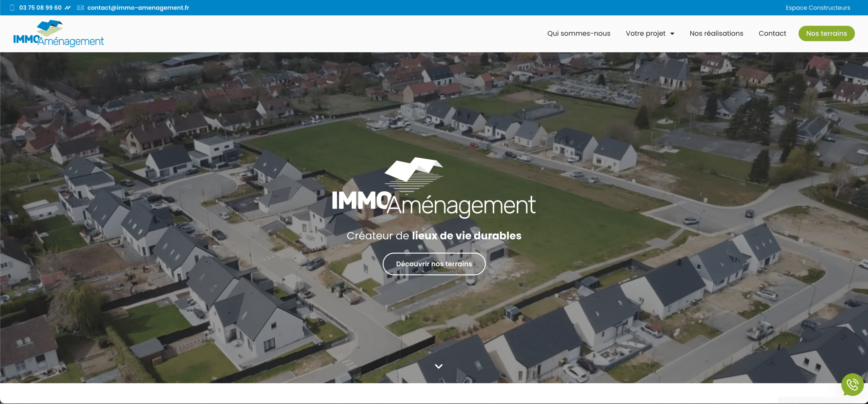The width and height of the screenshot is (868, 404).
Task: Click the Créateur de lieux de vie durables tagline
Action: pos(434,235)
